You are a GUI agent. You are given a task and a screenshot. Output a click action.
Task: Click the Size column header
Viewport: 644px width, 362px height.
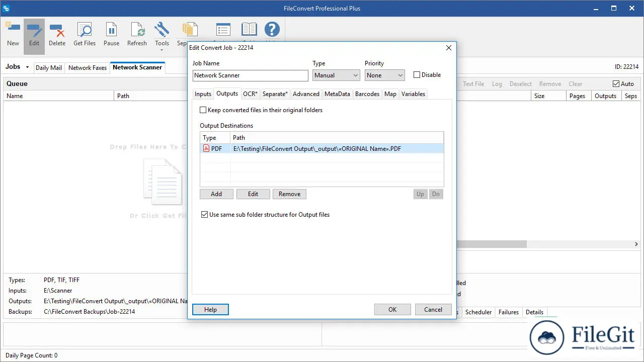pyautogui.click(x=548, y=96)
